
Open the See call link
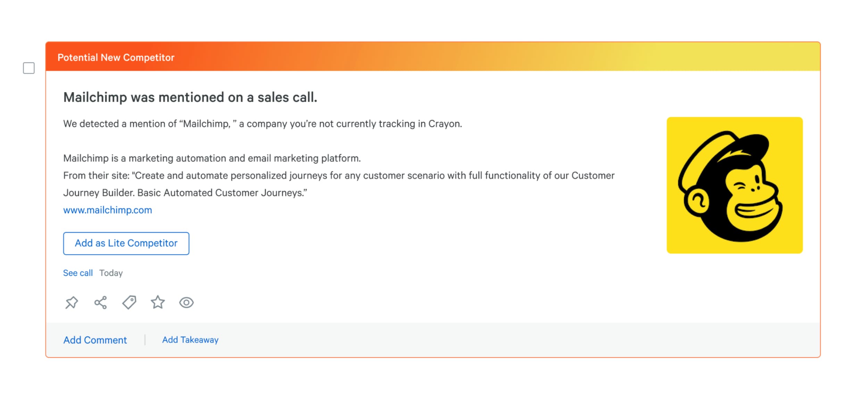[78, 273]
